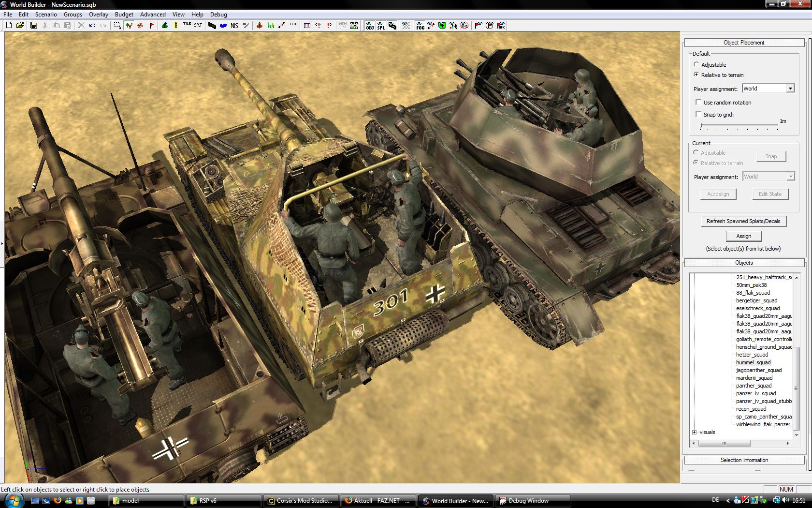
Task: Open the Debug menu
Action: [218, 14]
